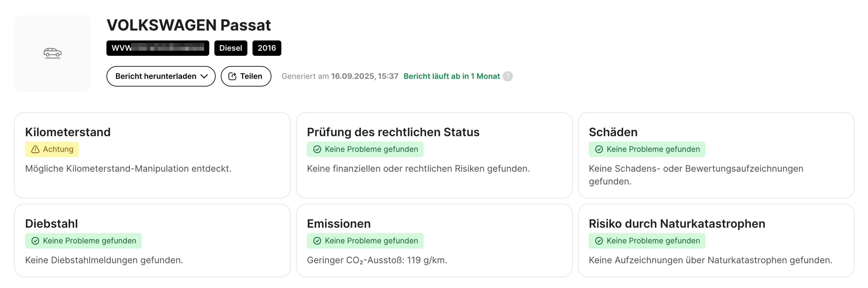Toggle the Keine Probleme gefunden badge under Diebstahl
The height and width of the screenshot is (288, 868).
tap(83, 241)
